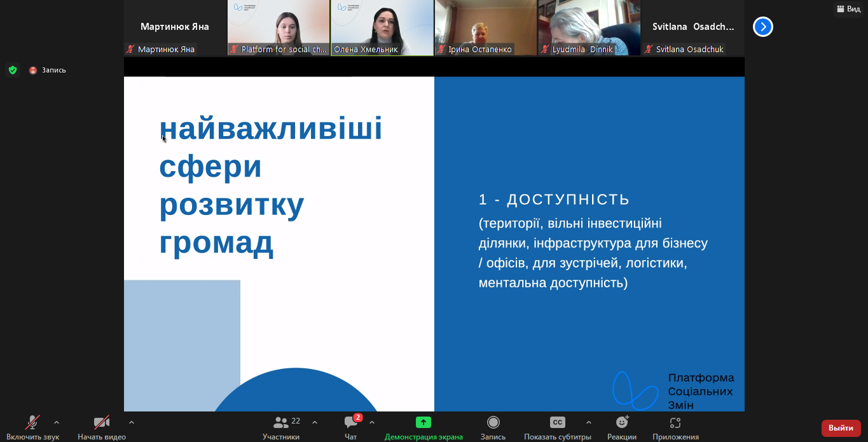Open the Вид view layout menu
This screenshot has width=868, height=442.
point(849,9)
